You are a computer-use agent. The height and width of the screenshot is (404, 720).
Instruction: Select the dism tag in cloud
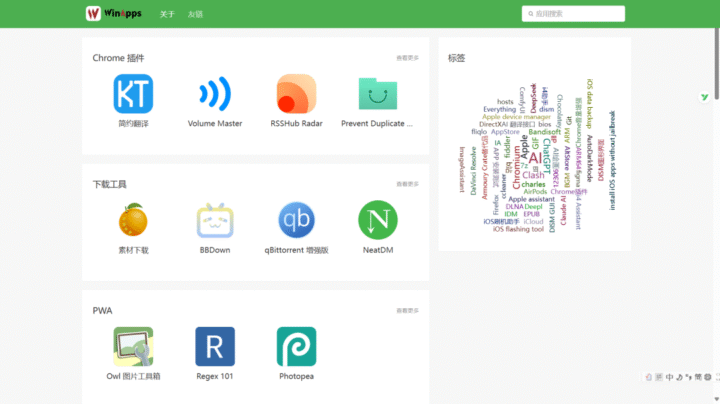pos(546,110)
